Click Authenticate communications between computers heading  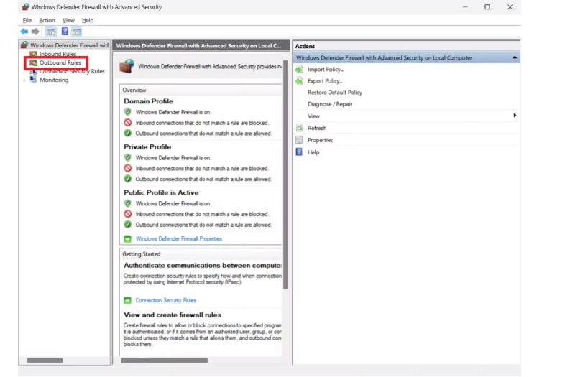click(203, 265)
